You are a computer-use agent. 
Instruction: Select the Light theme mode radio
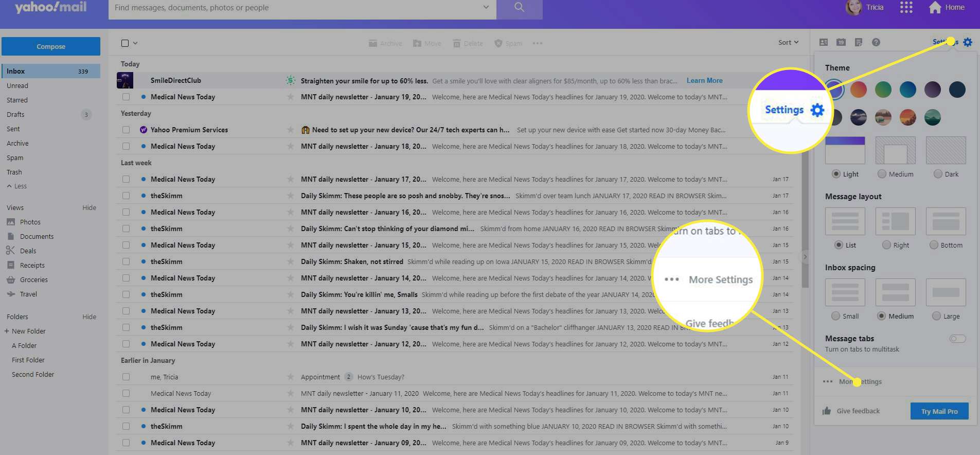click(x=836, y=174)
